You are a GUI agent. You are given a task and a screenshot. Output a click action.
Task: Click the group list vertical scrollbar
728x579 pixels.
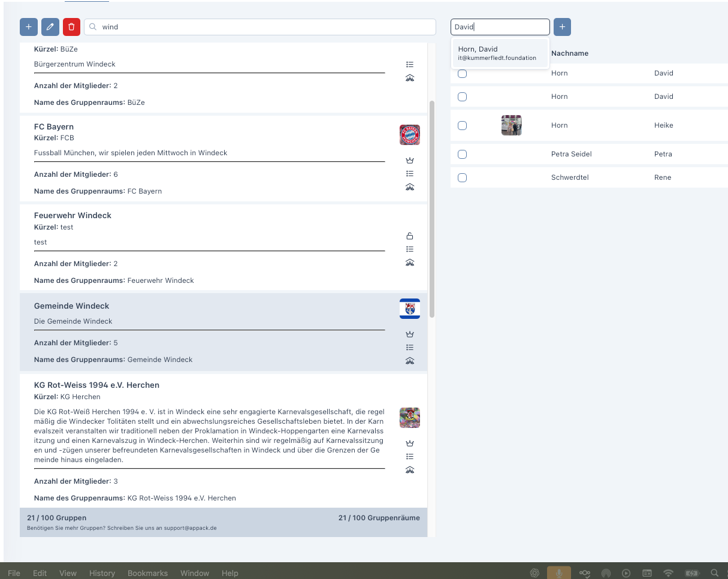(x=432, y=210)
